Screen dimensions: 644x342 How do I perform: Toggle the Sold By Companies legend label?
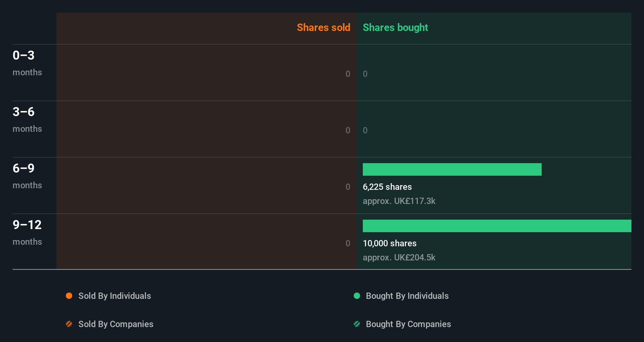click(x=116, y=324)
